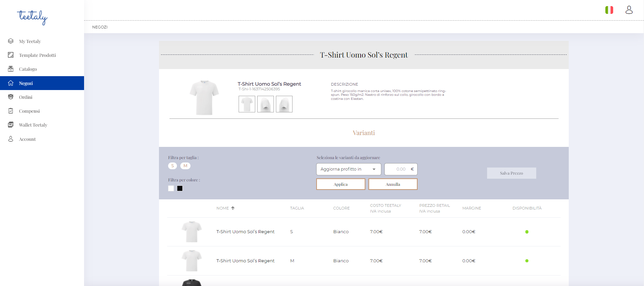Click the TAGLIA column header
The height and width of the screenshot is (286, 644).
297,208
